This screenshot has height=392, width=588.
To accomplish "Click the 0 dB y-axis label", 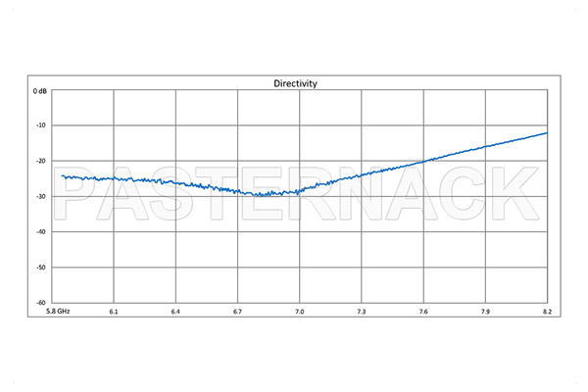I will [39, 90].
